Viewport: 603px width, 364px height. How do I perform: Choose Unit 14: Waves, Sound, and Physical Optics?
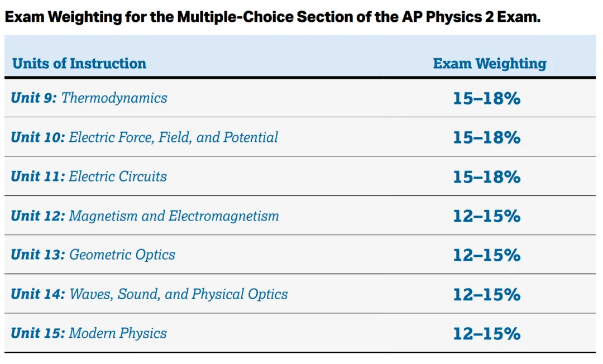tap(149, 294)
